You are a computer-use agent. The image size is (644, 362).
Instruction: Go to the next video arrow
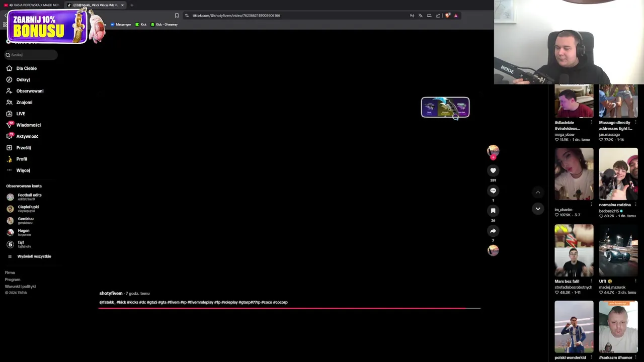(538, 209)
